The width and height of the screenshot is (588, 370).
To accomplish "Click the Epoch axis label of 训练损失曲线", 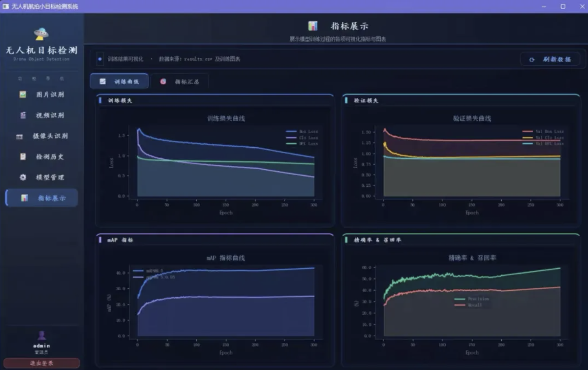I will (x=226, y=213).
